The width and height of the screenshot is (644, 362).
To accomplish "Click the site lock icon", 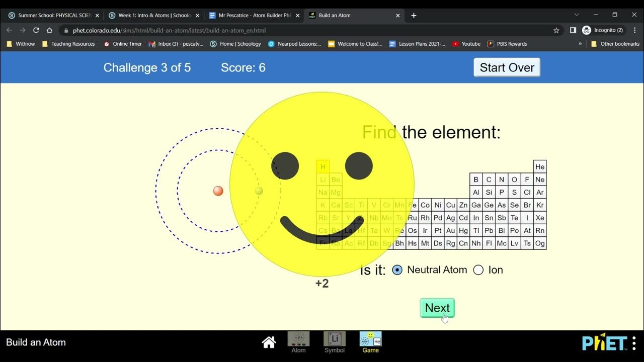I will (x=65, y=30).
